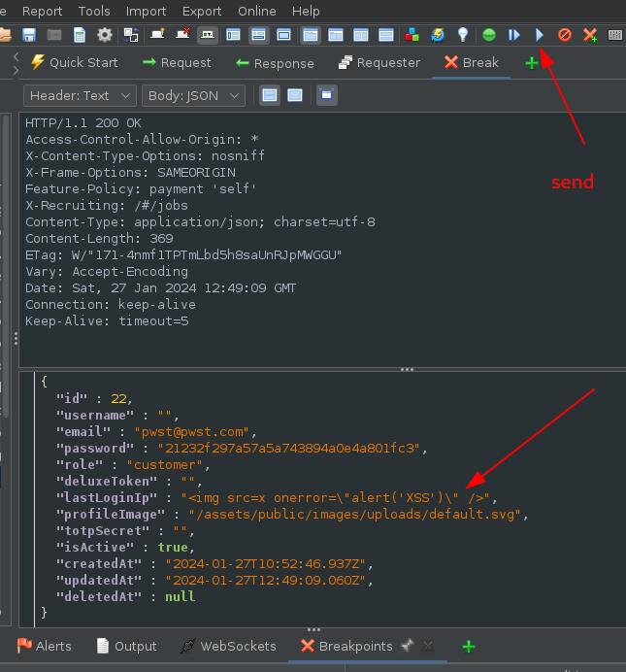Click the vertical dots handle left of headers
This screenshot has height=672, width=626.
pos(16,339)
